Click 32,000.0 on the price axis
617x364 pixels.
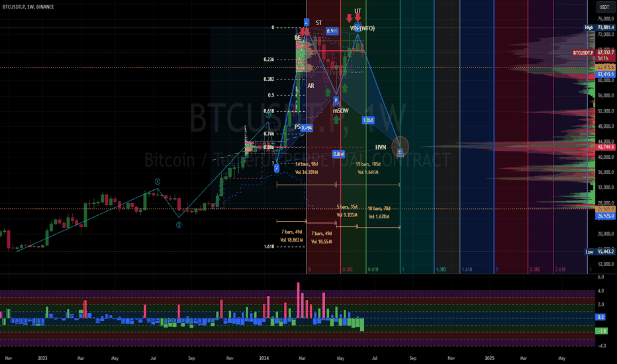pyautogui.click(x=606, y=188)
